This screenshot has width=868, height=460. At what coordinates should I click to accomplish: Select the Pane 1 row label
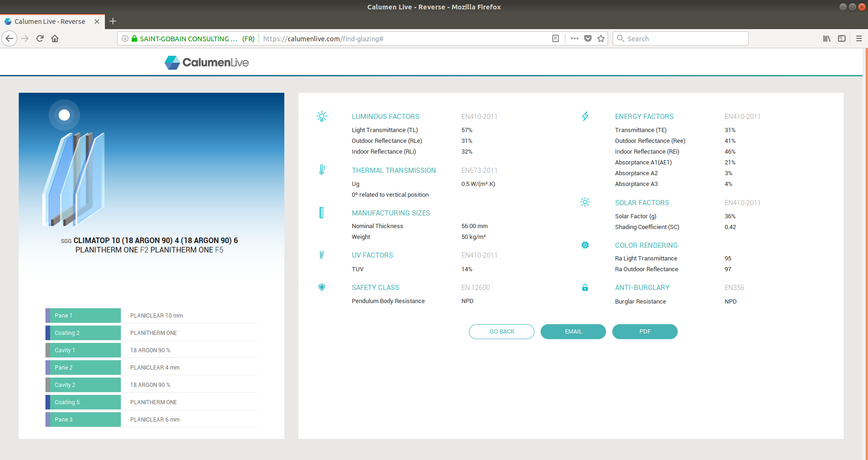tap(83, 315)
